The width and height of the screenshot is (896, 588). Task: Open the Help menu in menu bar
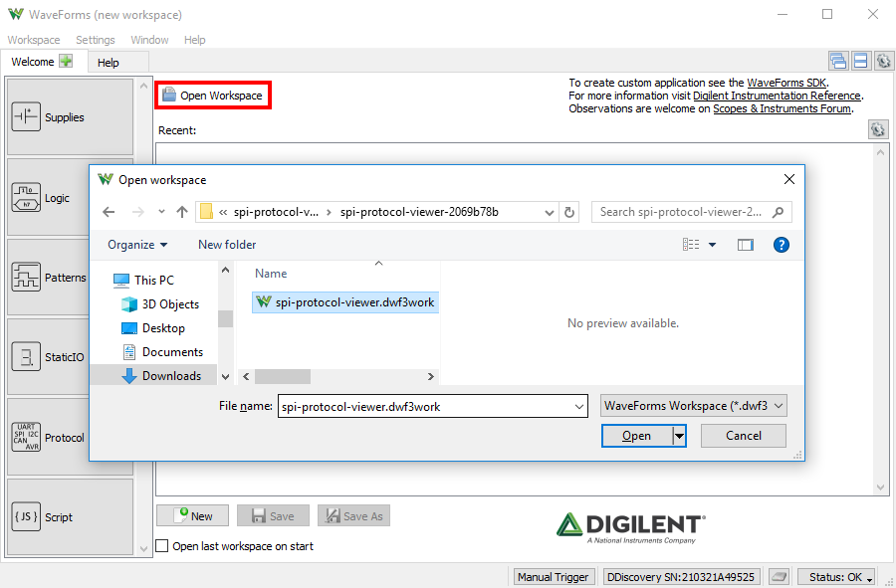coord(195,40)
